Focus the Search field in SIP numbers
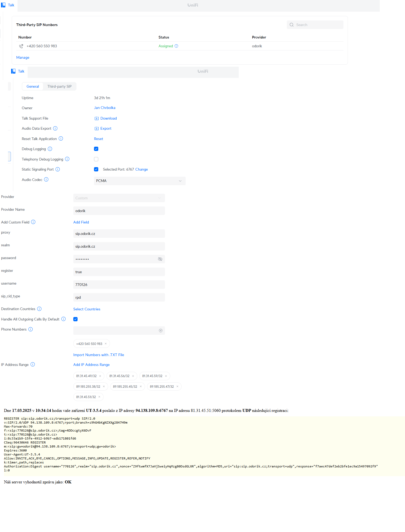The image size is (405, 532). [315, 25]
